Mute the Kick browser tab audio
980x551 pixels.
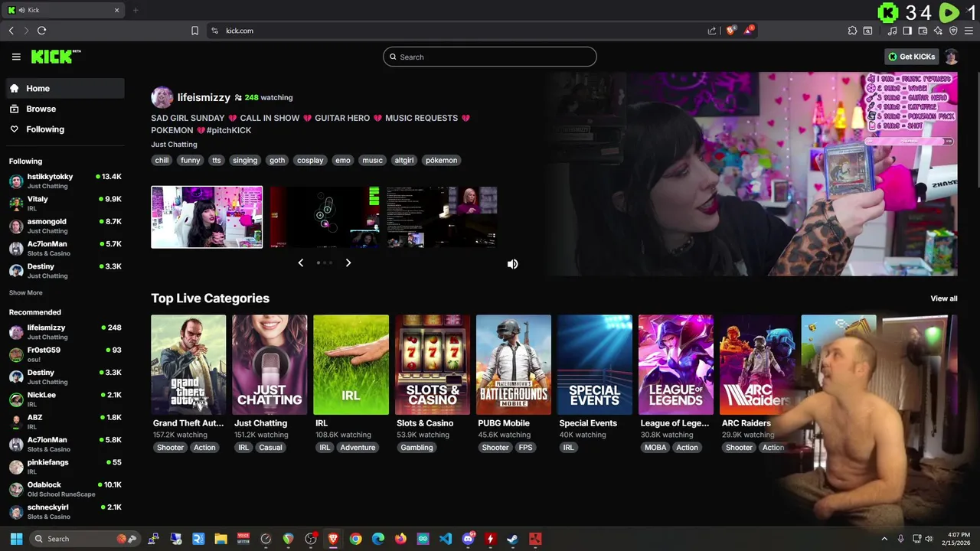[x=21, y=10]
